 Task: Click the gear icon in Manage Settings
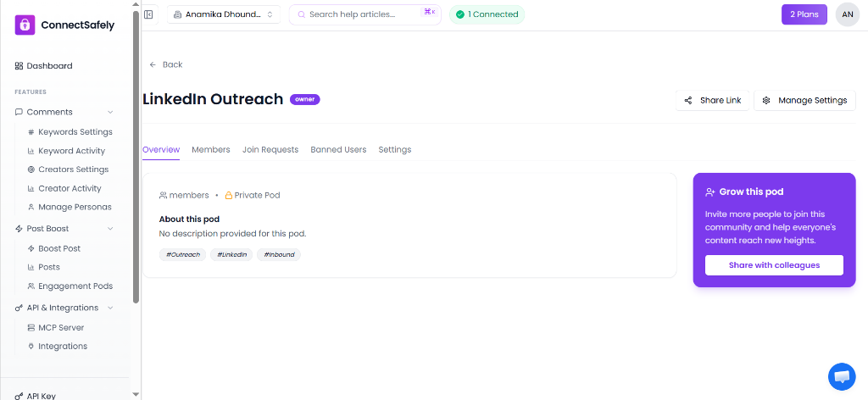(766, 100)
